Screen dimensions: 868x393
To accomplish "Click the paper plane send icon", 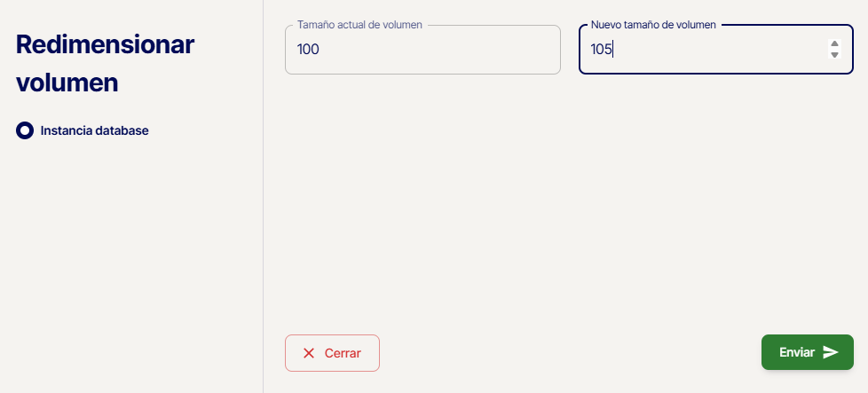I will click(x=831, y=352).
